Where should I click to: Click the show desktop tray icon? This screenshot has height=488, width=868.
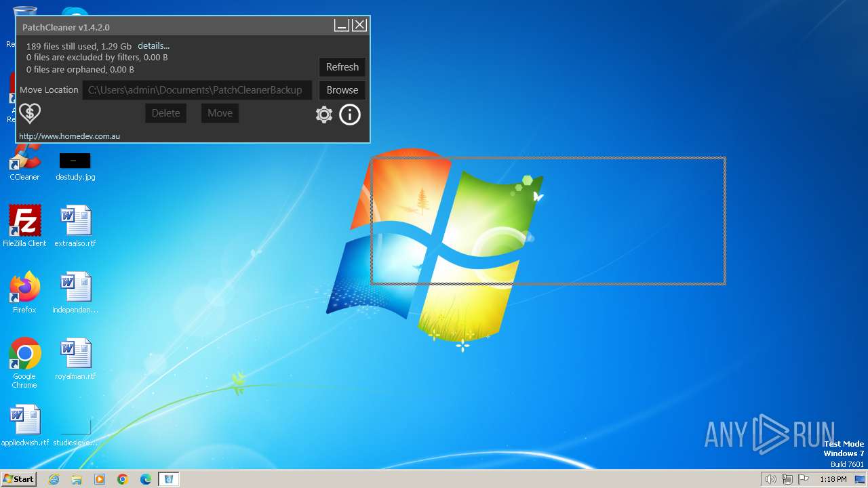coord(860,479)
